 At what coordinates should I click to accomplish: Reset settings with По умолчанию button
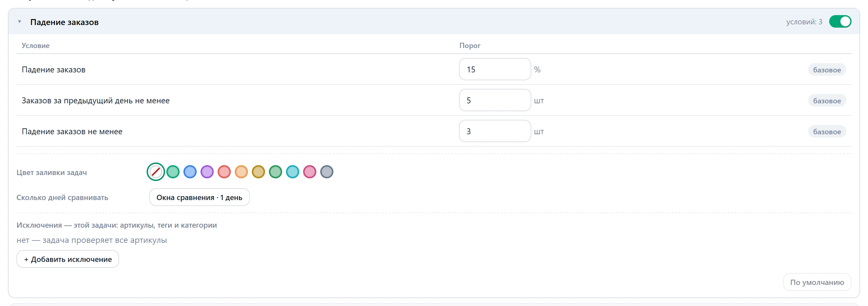[x=817, y=282]
